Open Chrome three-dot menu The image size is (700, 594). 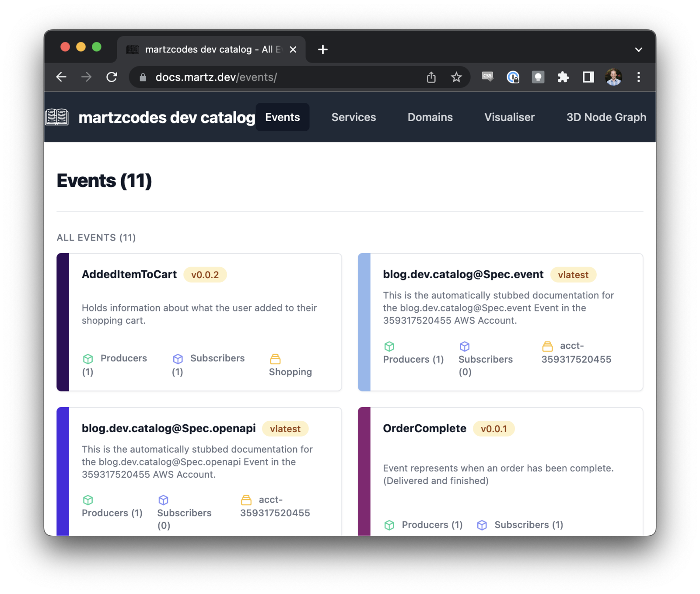pos(639,77)
